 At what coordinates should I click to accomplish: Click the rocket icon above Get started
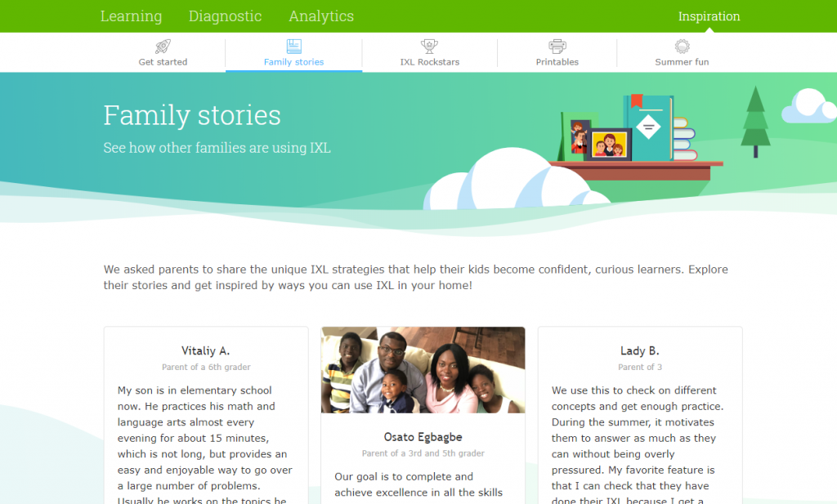162,46
